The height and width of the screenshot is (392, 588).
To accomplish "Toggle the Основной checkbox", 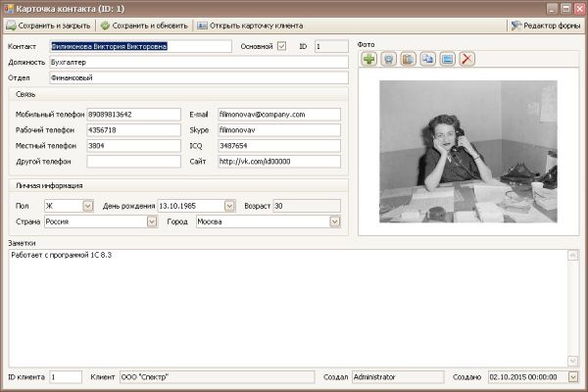I will point(282,45).
